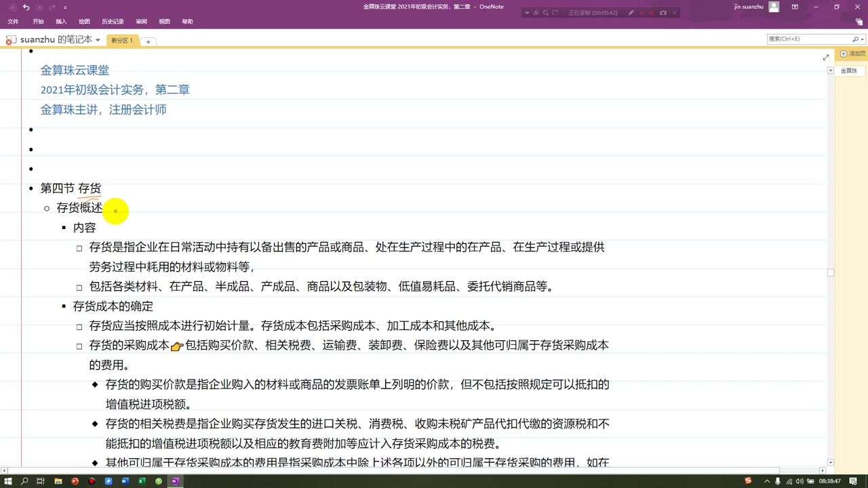Click the jin suanzhu account name
868x488 pixels.
[749, 7]
